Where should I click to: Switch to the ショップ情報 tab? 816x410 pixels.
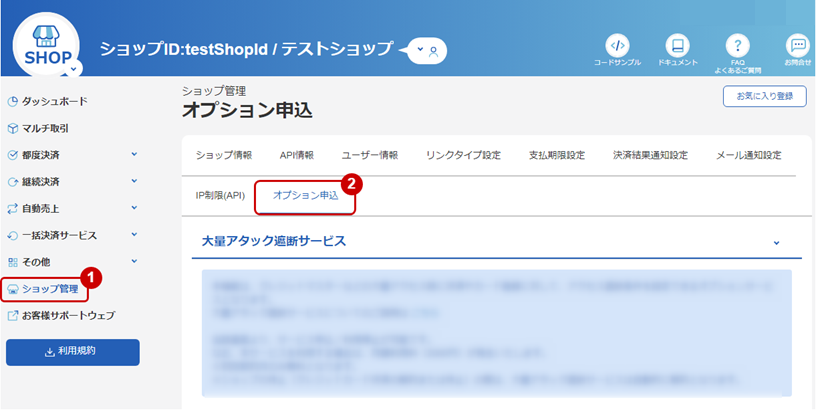point(224,155)
